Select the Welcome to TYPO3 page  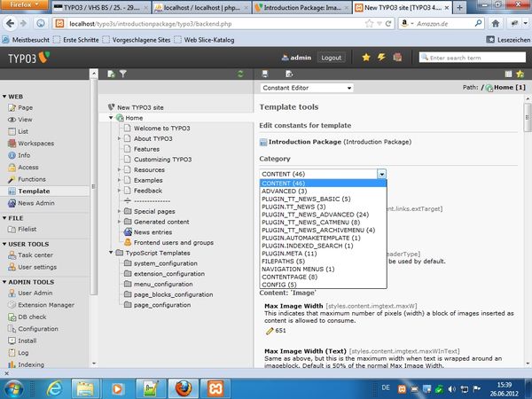[162, 129]
